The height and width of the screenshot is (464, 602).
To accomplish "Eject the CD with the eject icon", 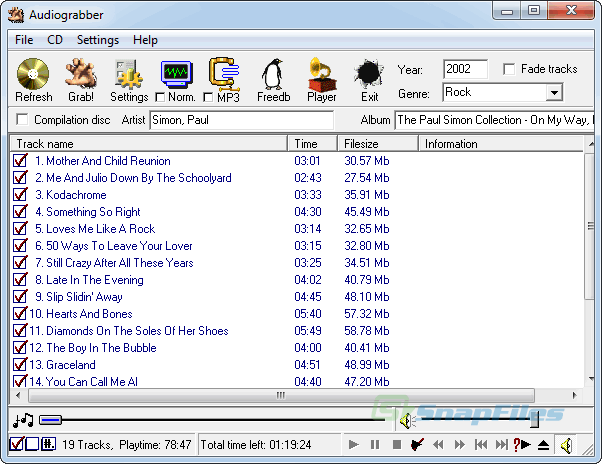I will [543, 444].
